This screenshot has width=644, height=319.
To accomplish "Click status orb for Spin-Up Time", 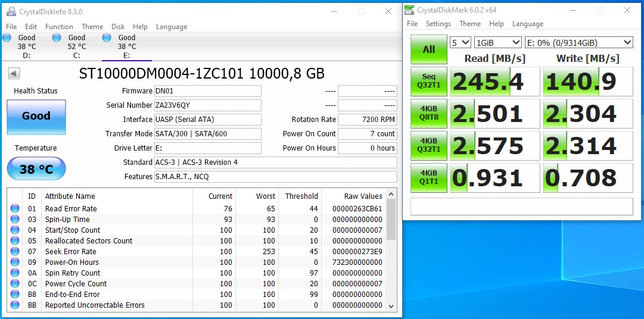I will (15, 219).
